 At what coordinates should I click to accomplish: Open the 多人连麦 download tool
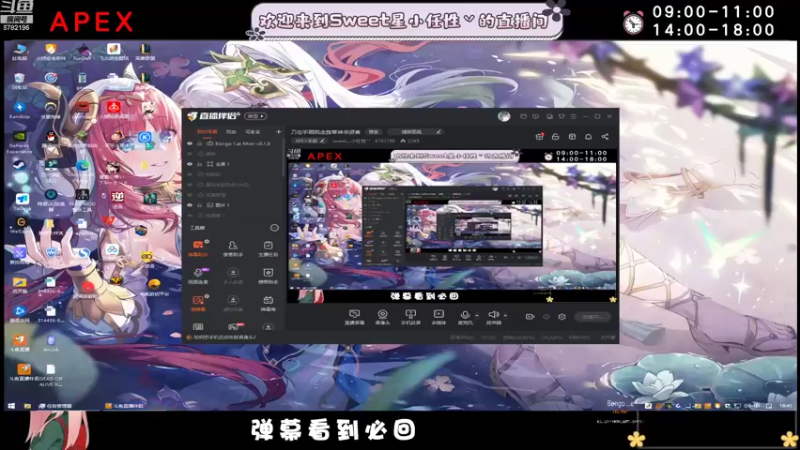tap(233, 276)
